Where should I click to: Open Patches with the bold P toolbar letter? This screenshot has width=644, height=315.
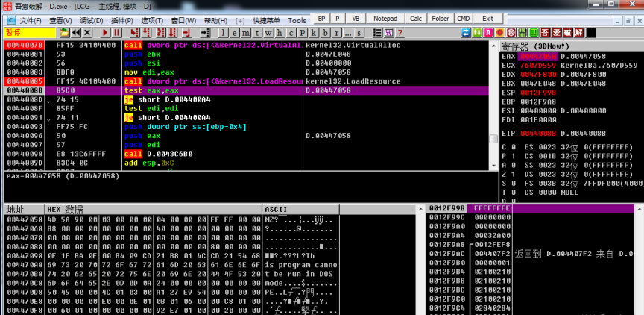click(303, 33)
